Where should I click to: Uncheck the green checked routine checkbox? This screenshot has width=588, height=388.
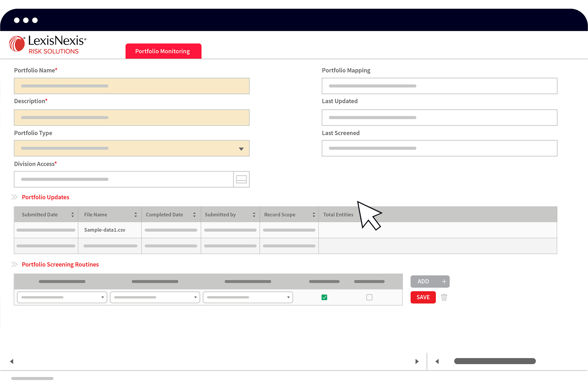point(324,297)
